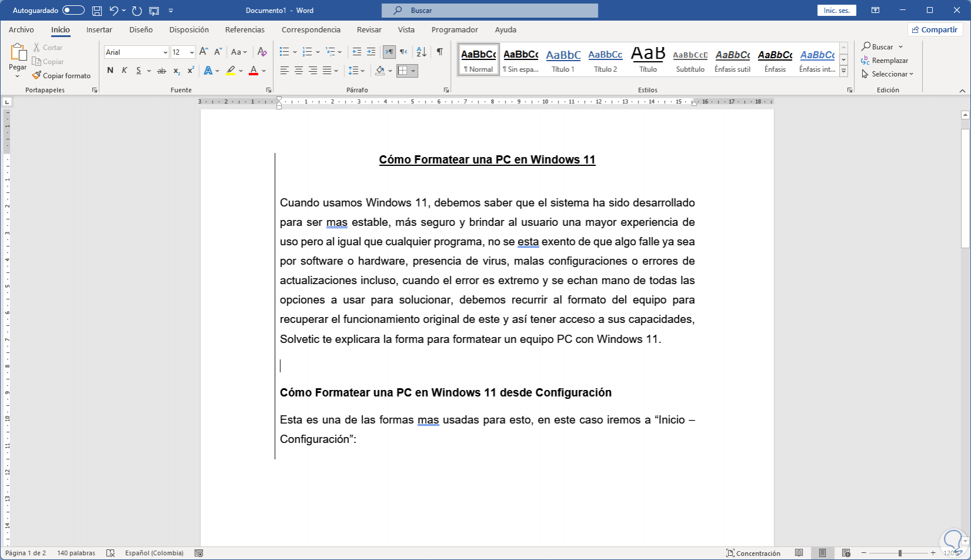Switch to Print Layout view

(822, 553)
